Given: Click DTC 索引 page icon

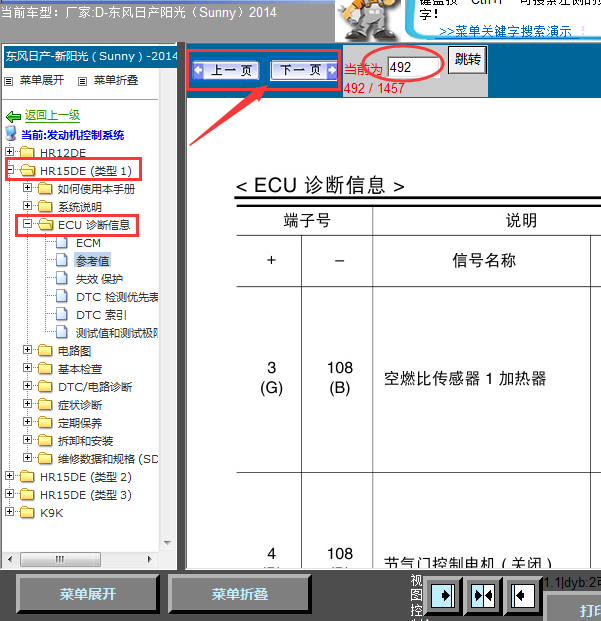Looking at the screenshot, I should (x=62, y=314).
